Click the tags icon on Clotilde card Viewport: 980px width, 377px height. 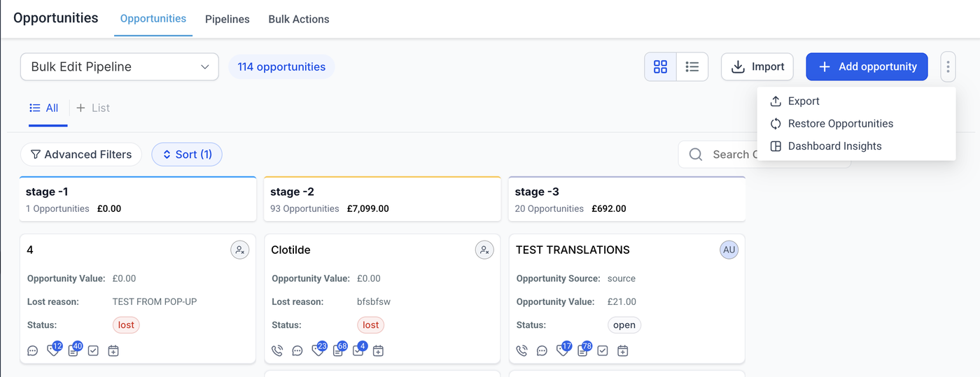[318, 350]
